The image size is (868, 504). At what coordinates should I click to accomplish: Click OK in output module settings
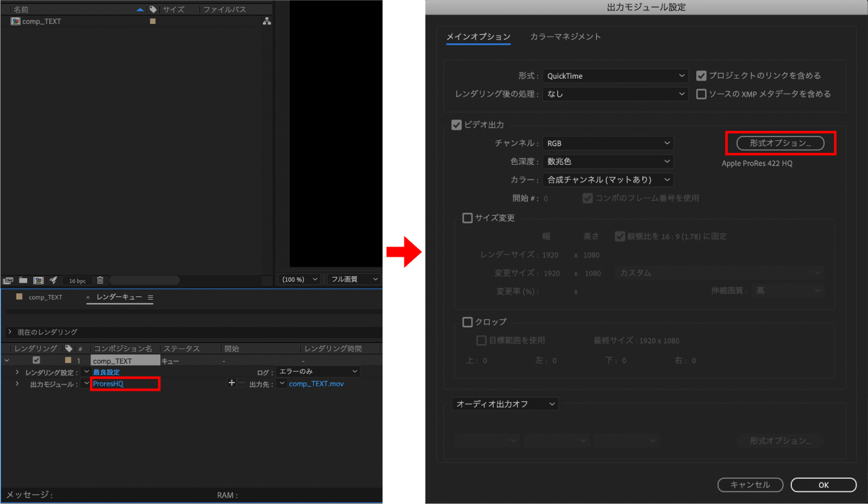[823, 484]
